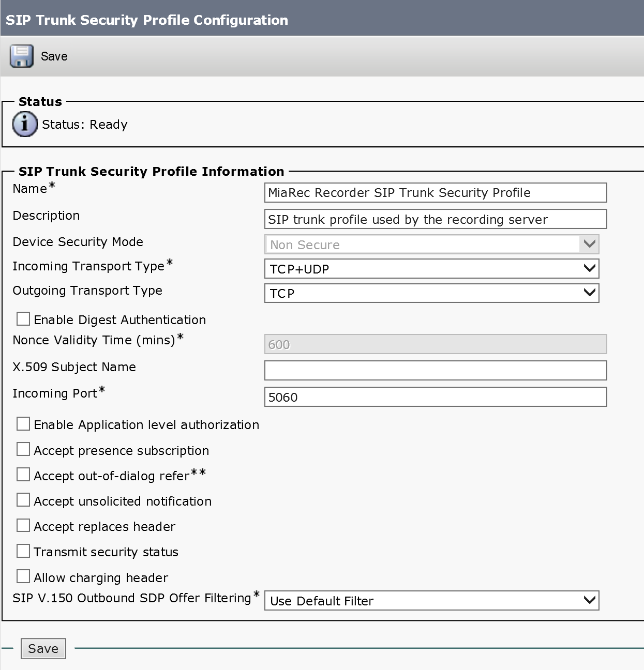Viewport: 644px width, 670px height.
Task: Click the 'Nonce Validity Time (mins)' label
Action: (94, 340)
